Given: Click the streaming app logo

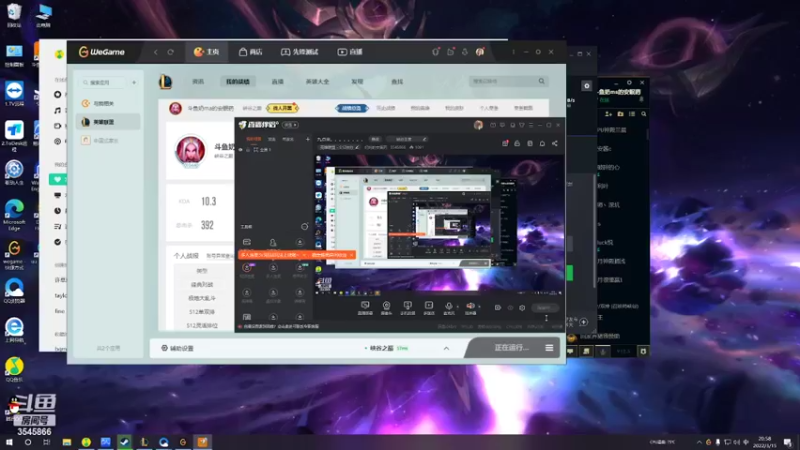Looking at the screenshot, I should (259, 124).
